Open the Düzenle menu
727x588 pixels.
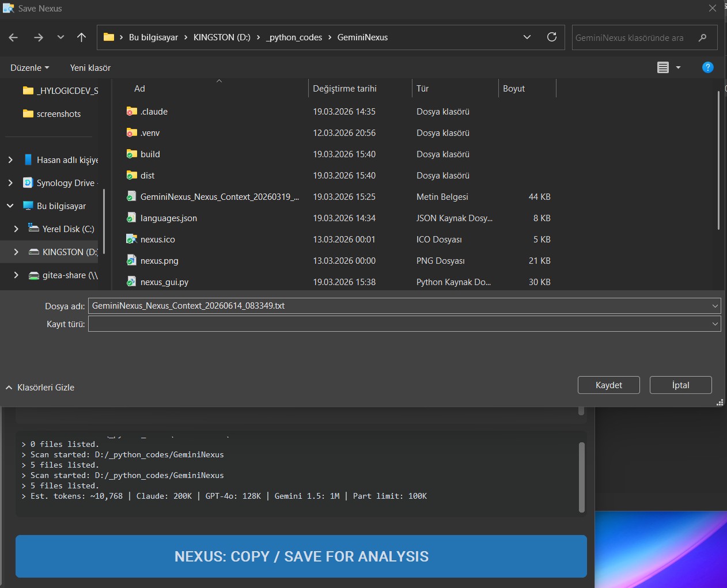pyautogui.click(x=29, y=68)
